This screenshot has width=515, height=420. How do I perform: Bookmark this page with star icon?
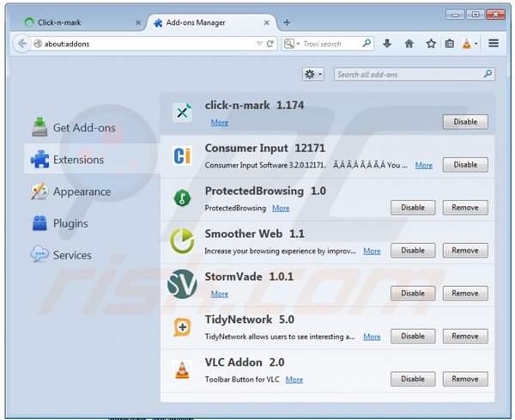coord(431,44)
